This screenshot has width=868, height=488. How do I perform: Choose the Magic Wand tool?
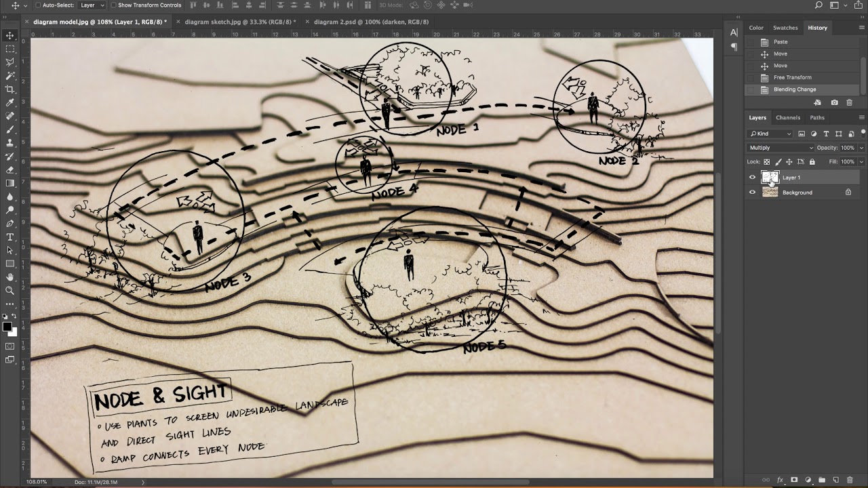9,76
